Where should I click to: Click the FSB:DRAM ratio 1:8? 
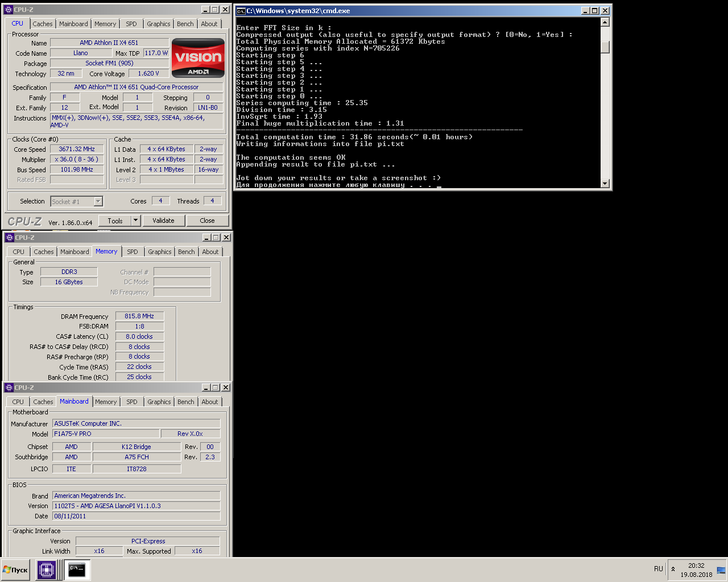pyautogui.click(x=139, y=326)
